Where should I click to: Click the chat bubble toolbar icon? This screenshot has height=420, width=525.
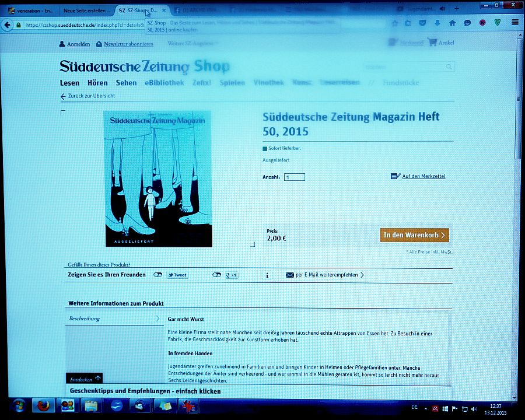pyautogui.click(x=467, y=23)
